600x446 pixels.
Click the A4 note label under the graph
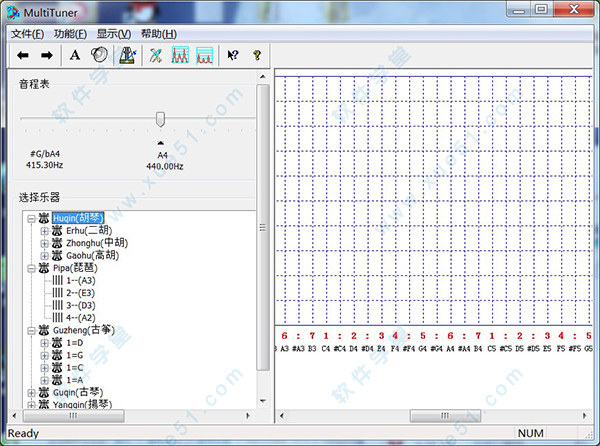(450, 348)
